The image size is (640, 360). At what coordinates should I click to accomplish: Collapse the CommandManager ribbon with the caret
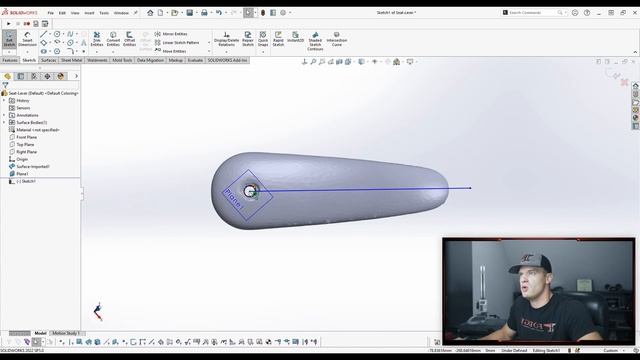click(x=635, y=52)
